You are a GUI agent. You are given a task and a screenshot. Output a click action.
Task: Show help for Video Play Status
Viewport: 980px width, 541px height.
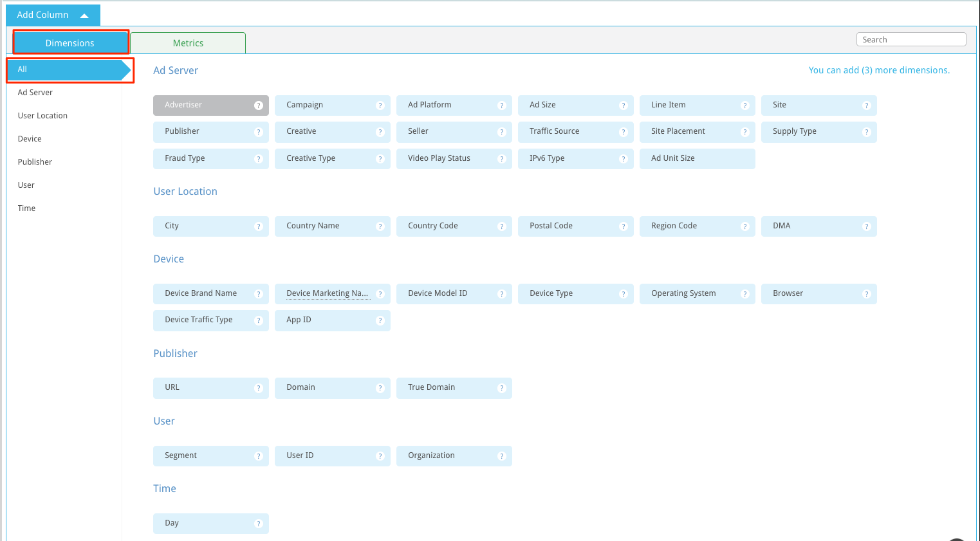click(502, 159)
